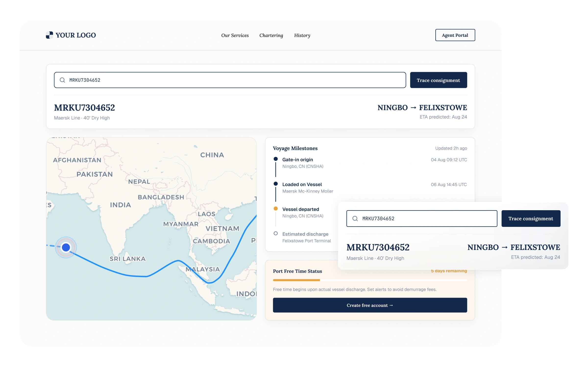Click the YOUR LOGO brand icon

pyautogui.click(x=49, y=35)
